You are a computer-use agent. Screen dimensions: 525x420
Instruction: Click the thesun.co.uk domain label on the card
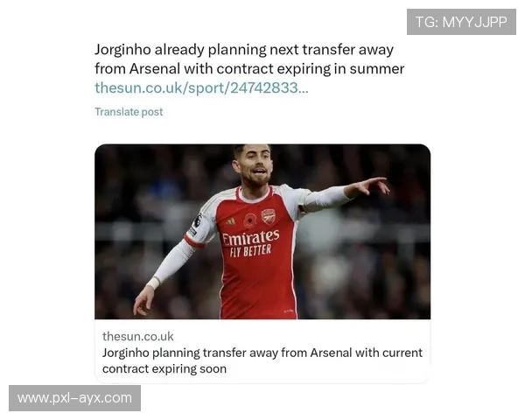[138, 336]
